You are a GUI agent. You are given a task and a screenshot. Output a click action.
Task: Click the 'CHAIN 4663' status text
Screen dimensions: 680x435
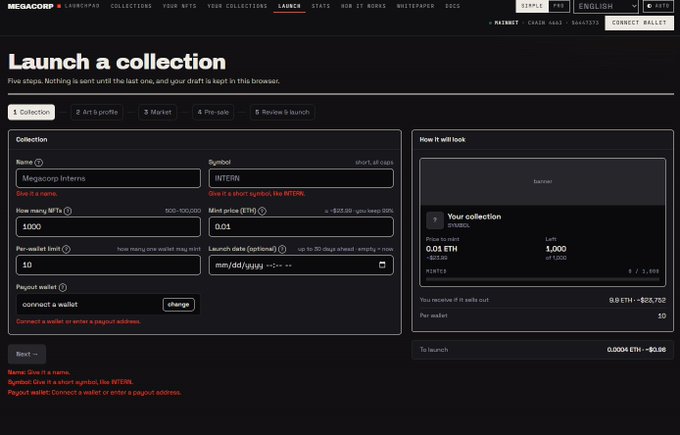pyautogui.click(x=545, y=23)
